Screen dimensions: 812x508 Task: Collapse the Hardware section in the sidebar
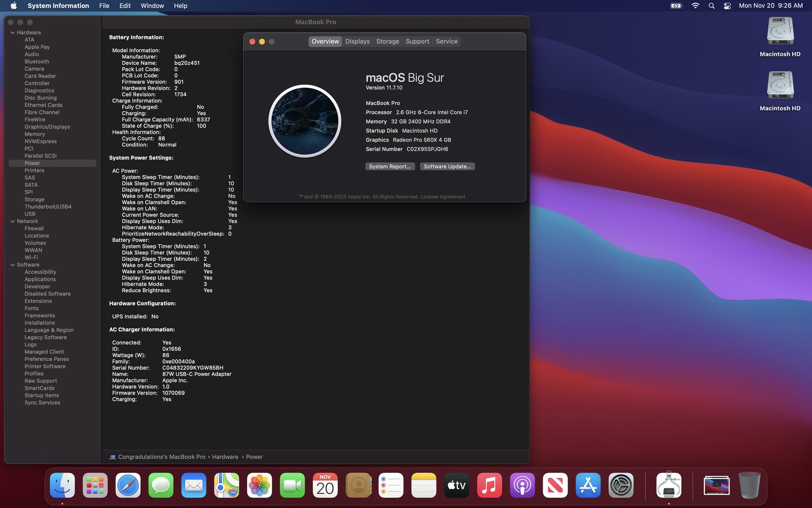(12, 32)
